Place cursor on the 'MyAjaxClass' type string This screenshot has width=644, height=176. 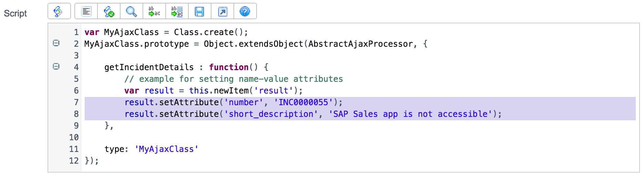[166, 149]
